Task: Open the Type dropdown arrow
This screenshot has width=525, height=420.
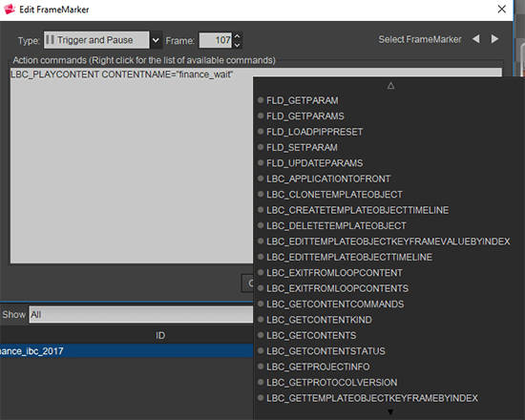Action: (156, 40)
